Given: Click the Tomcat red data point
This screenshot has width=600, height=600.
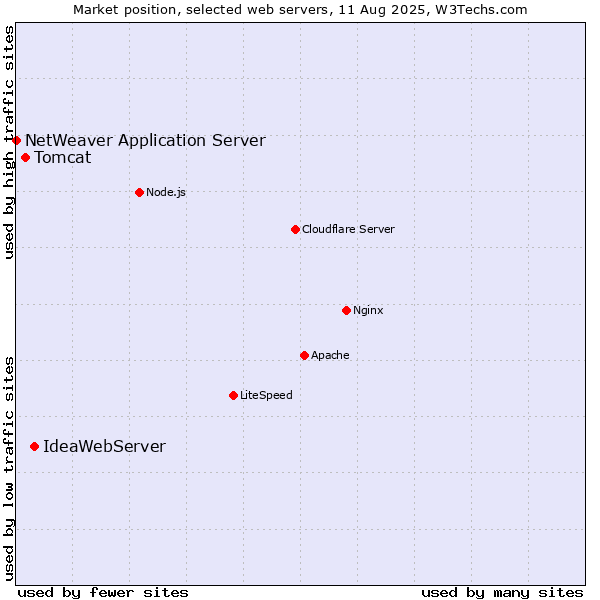Looking at the screenshot, I should [x=26, y=158].
